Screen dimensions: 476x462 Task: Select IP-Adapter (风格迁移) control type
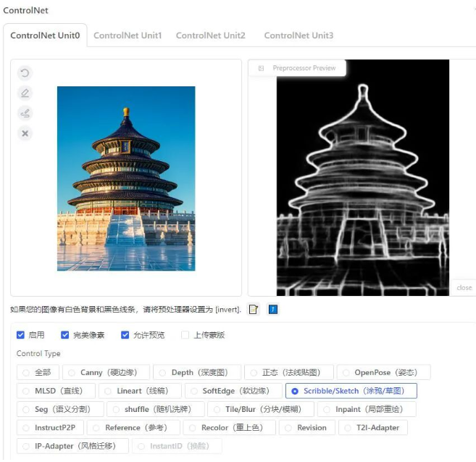point(73,446)
